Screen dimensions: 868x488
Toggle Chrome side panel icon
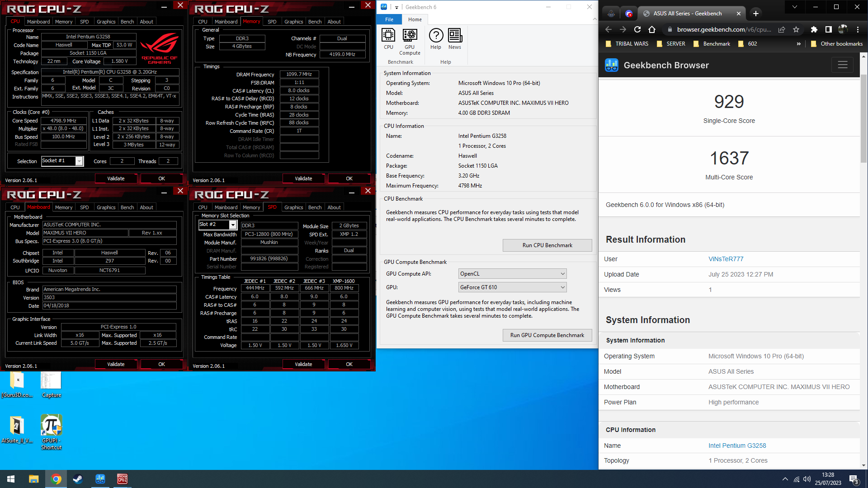pyautogui.click(x=828, y=29)
